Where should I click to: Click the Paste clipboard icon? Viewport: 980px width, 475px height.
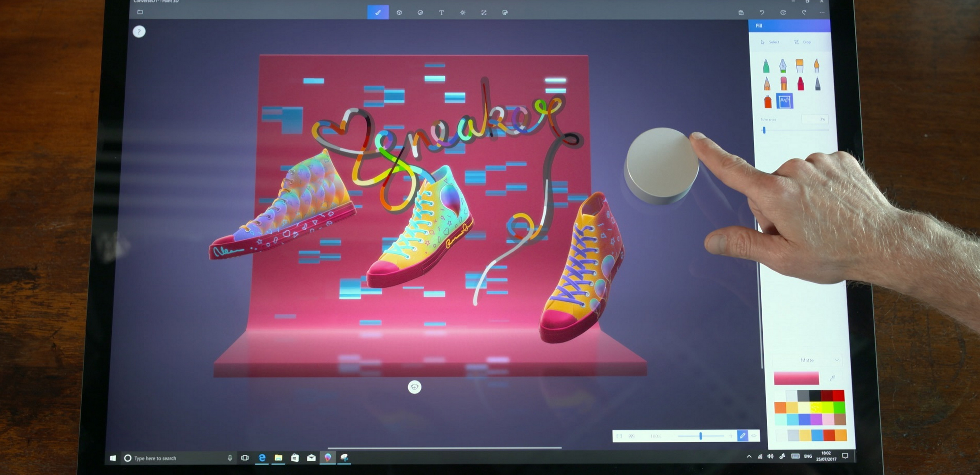coord(741,13)
